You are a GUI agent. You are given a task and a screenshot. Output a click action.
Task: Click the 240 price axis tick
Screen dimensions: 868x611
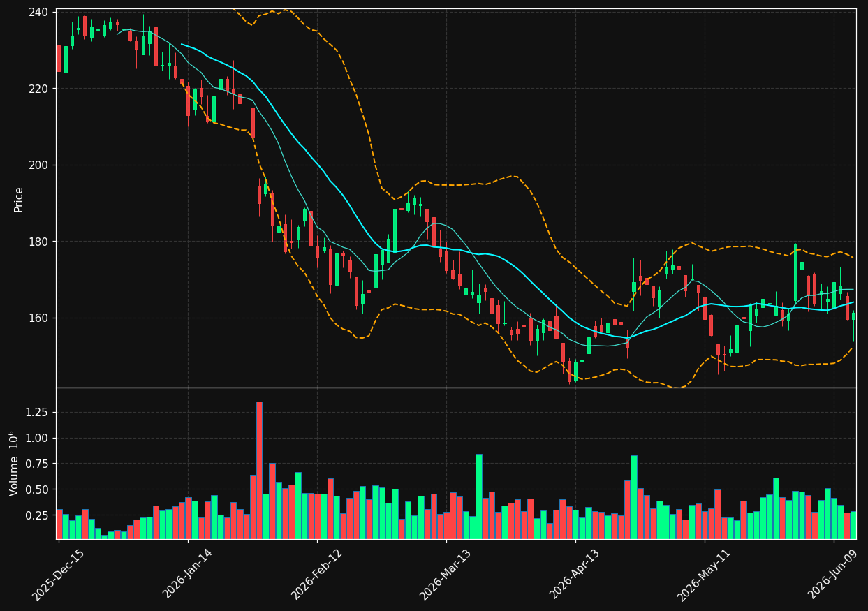coord(38,13)
